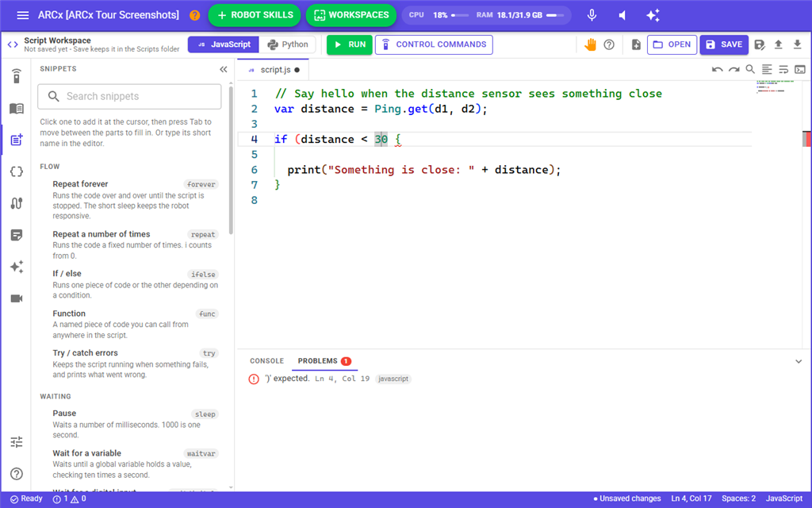
Task: Select the script.js editor tab
Action: pos(274,70)
